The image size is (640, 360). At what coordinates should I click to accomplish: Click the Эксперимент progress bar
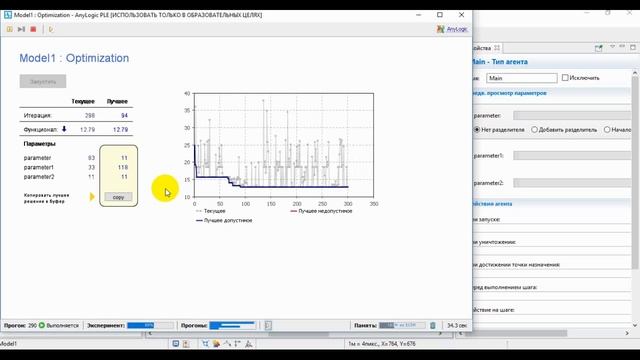point(151,325)
